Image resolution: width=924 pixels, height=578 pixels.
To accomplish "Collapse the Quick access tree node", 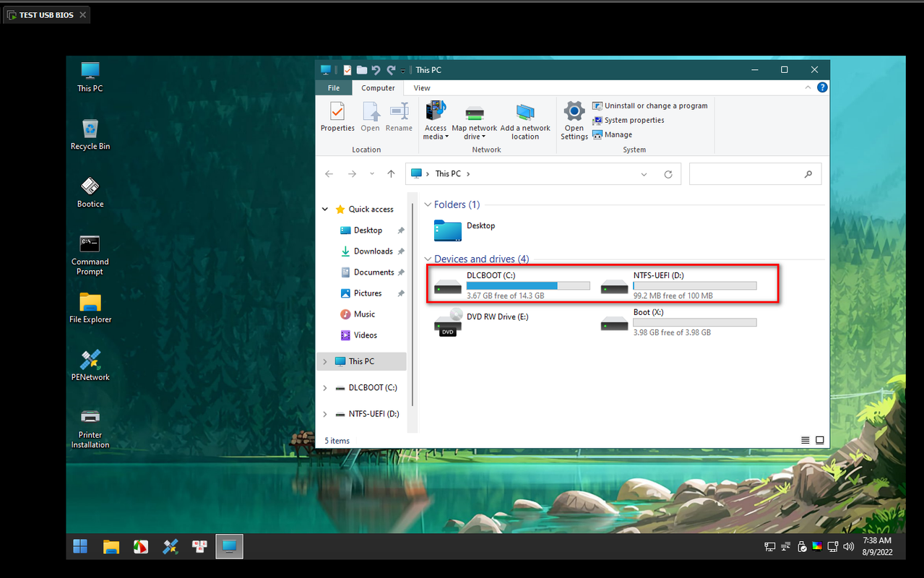I will tap(325, 210).
